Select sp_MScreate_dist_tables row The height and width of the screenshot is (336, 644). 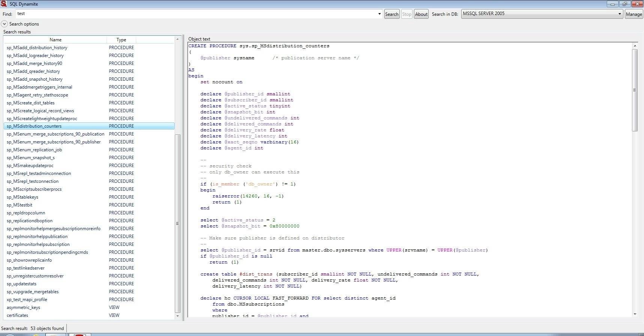click(x=89, y=103)
